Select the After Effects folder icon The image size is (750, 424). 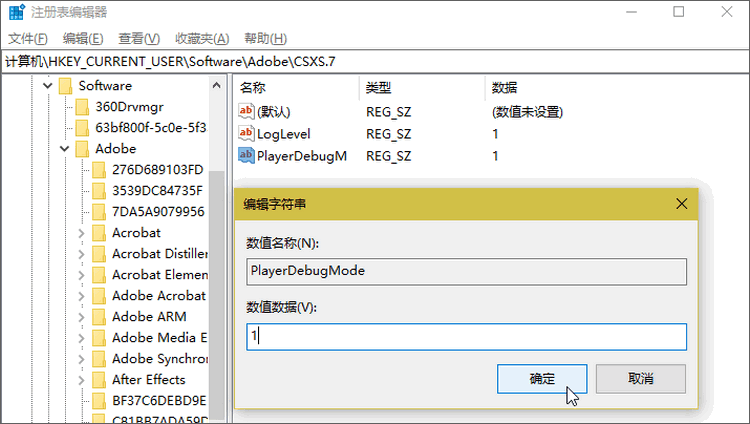[99, 380]
